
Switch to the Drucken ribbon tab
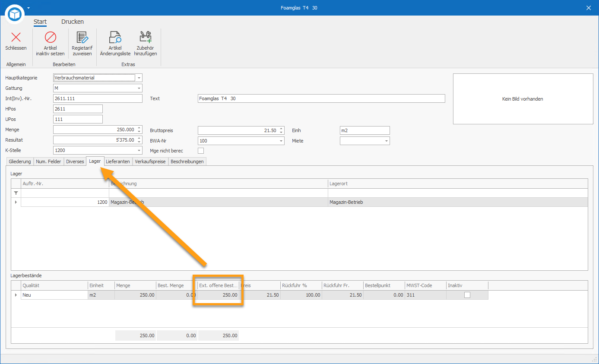(73, 22)
